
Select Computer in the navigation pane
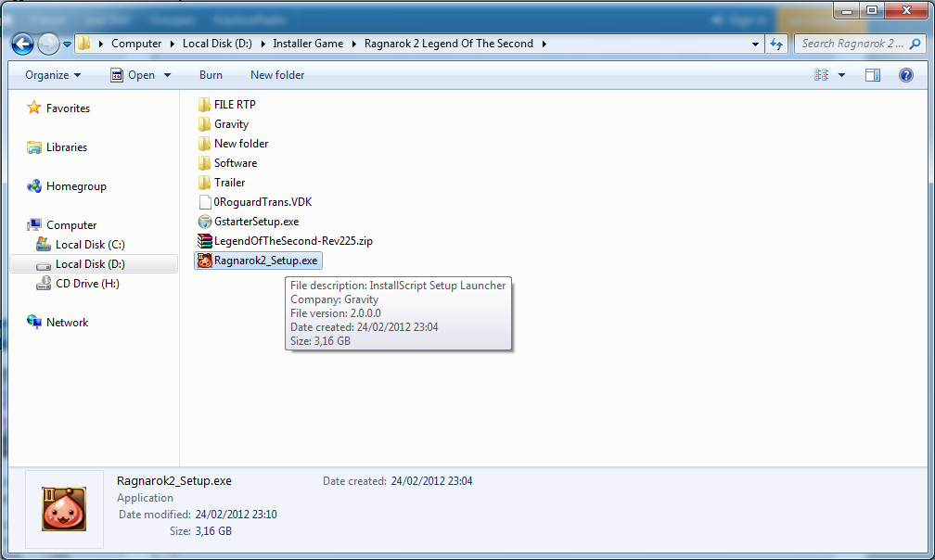71,225
